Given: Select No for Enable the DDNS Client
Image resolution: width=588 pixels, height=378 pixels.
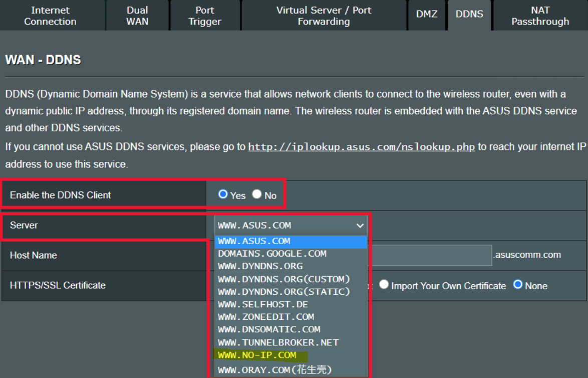Looking at the screenshot, I should pos(257,194).
